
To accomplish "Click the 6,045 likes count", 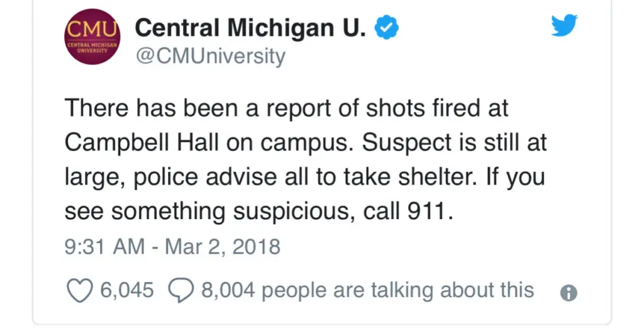I will pyautogui.click(x=126, y=290).
